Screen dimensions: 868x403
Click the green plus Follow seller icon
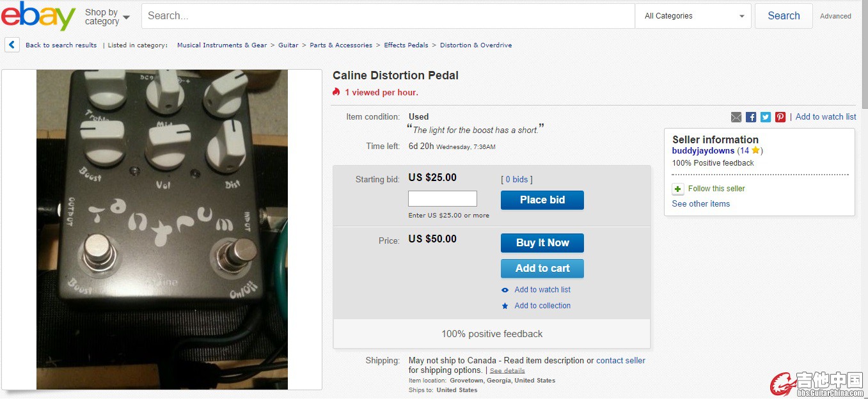(x=678, y=189)
